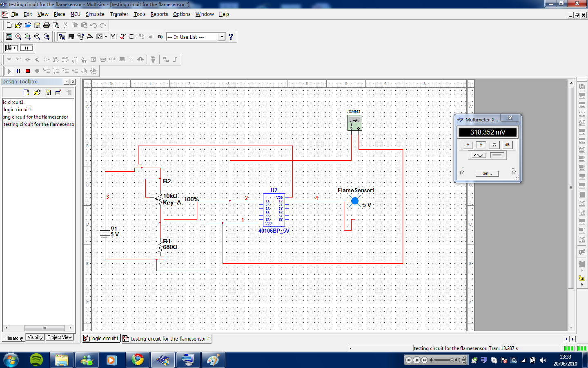Open the Create Component wizard icon
The height and width of the screenshot is (368, 588).
coord(90,37)
